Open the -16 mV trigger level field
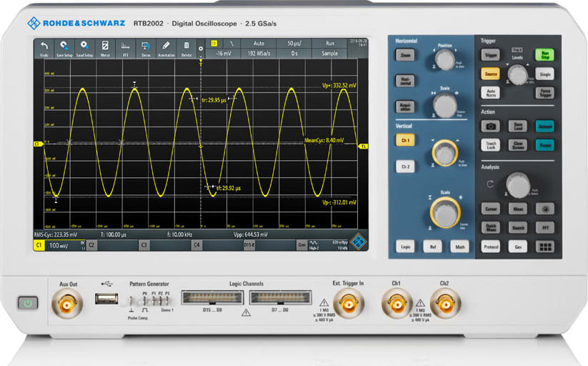This screenshot has height=366, width=588. (224, 54)
